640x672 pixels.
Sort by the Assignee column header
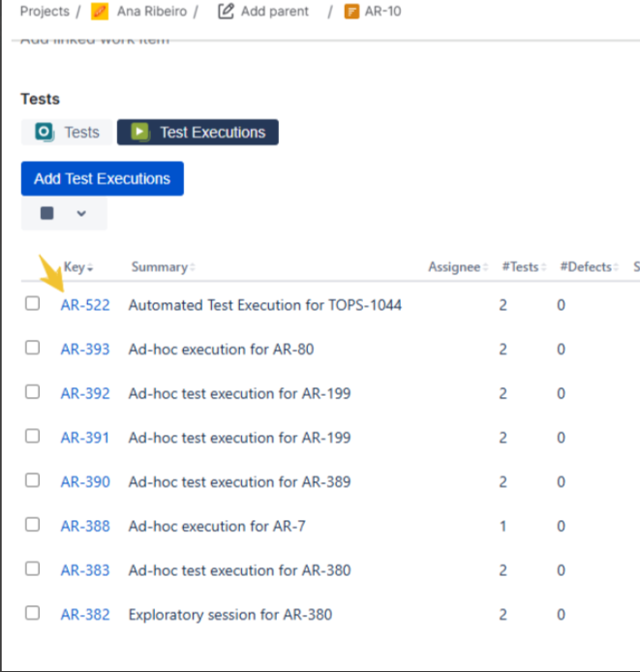[x=454, y=267]
